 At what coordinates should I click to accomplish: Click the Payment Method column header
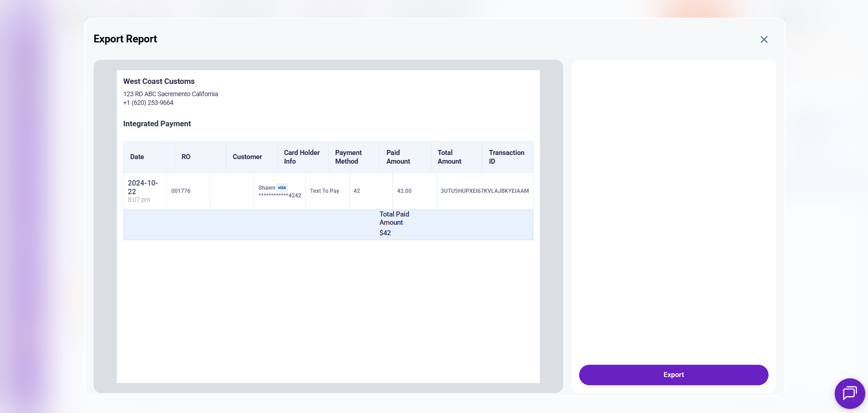tap(348, 157)
